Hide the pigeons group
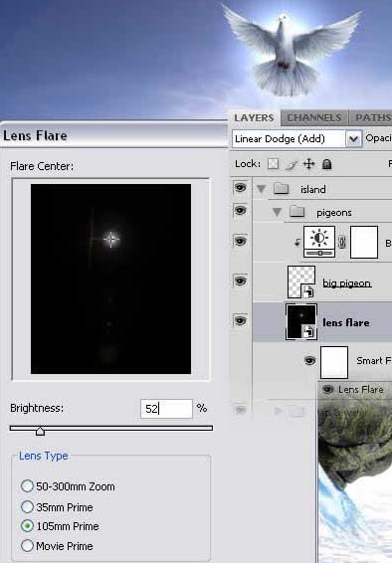This screenshot has width=392, height=563. pos(240,210)
